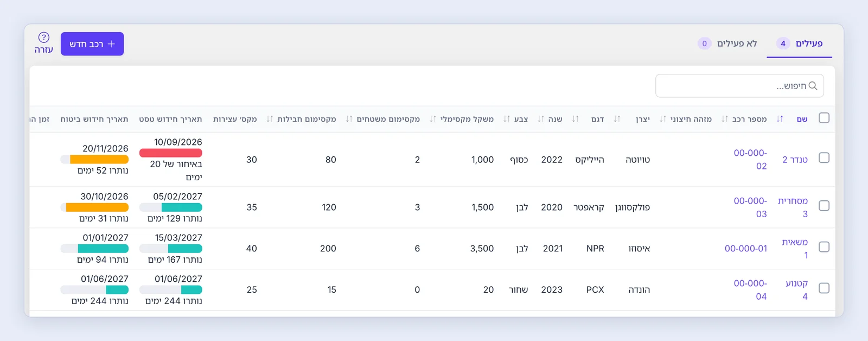Select the checkbox for row מסחרית 3
868x341 pixels.
(824, 206)
